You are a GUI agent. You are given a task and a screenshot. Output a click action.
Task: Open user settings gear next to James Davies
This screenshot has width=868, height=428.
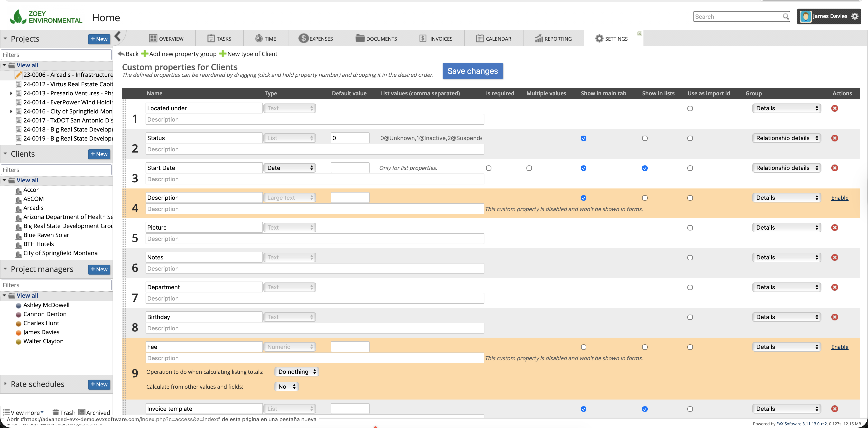click(x=854, y=16)
